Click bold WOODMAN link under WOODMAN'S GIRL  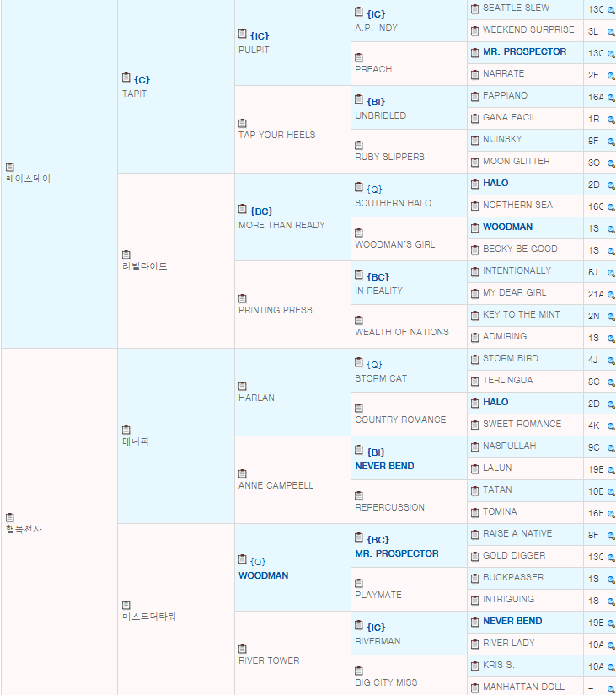click(x=507, y=227)
